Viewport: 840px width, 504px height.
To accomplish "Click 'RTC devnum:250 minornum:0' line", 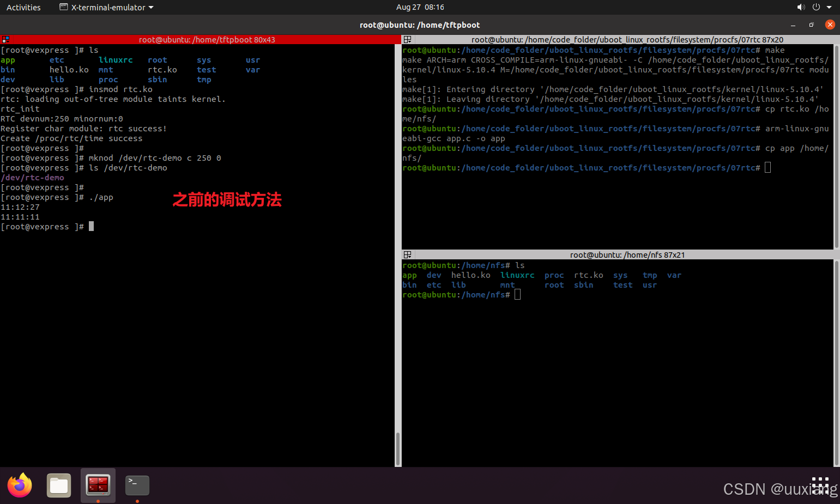I will click(x=62, y=119).
